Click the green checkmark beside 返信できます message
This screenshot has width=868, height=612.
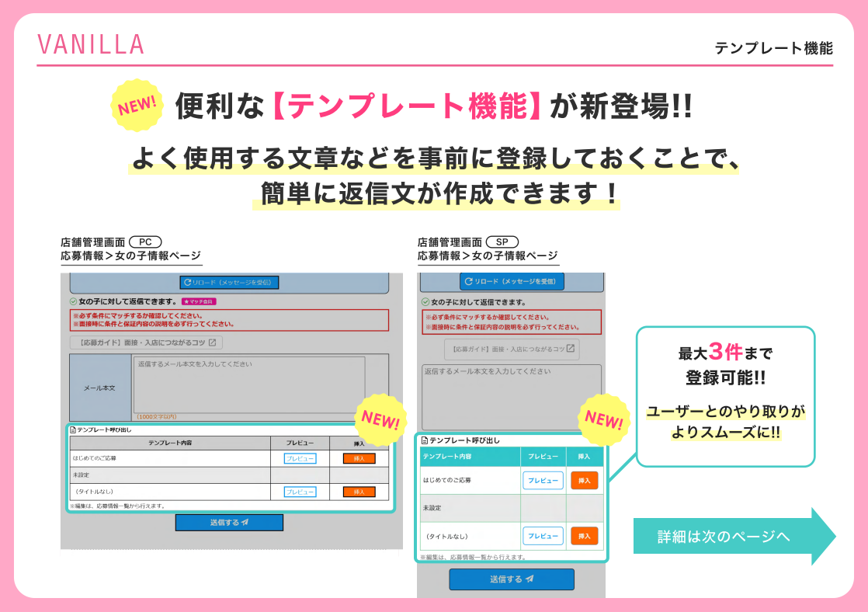coord(72,301)
